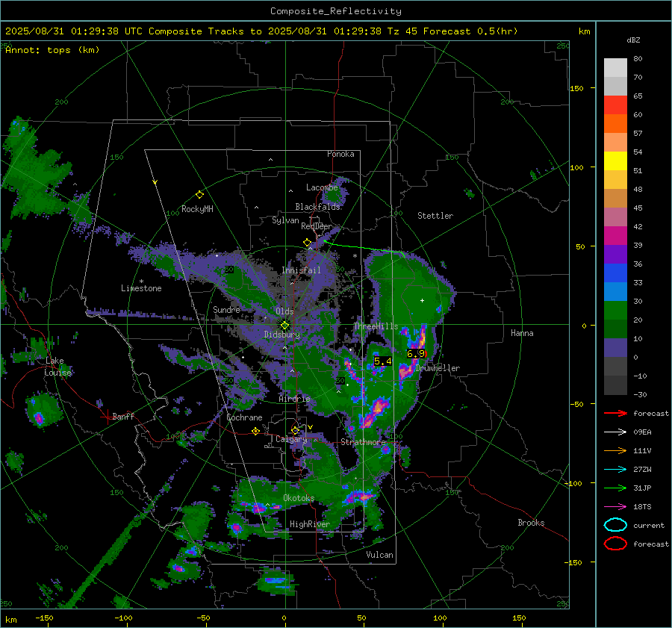The height and width of the screenshot is (628, 672).
Task: Click the radar site marker at Didsbury
Action: pyautogui.click(x=284, y=325)
